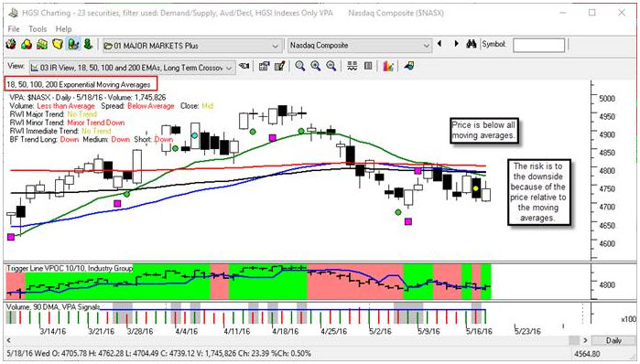
Task: Click the 5000 price axis label
Action: [x=607, y=98]
